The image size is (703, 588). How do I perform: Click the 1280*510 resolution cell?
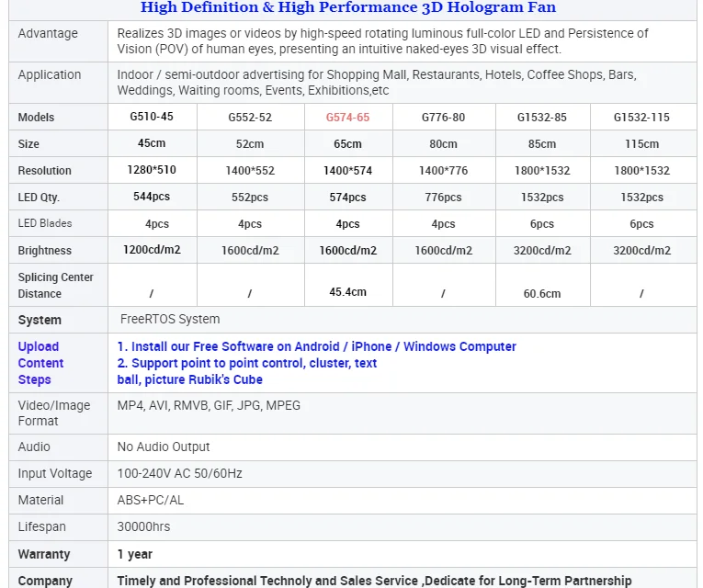152,170
